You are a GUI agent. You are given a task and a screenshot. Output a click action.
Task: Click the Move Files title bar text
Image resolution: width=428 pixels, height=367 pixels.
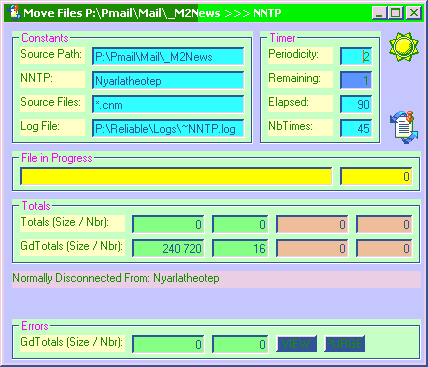pyautogui.click(x=152, y=13)
